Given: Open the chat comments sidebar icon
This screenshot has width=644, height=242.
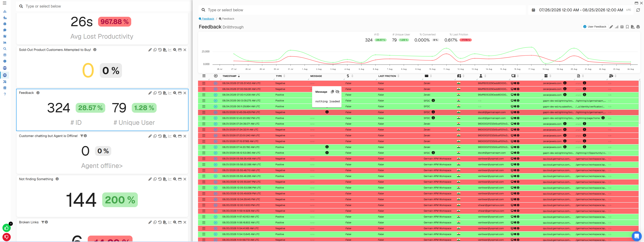Looking at the screenshot, I should (x=5, y=30).
